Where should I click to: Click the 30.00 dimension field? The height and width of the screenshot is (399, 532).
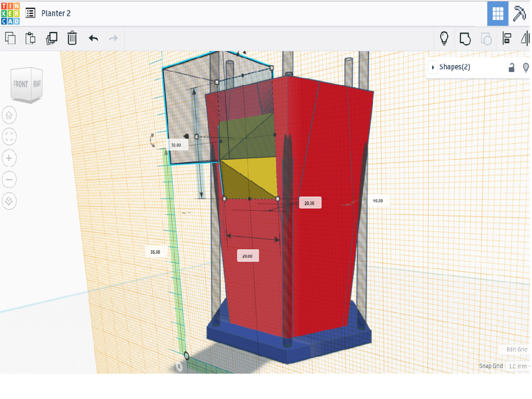(x=177, y=145)
